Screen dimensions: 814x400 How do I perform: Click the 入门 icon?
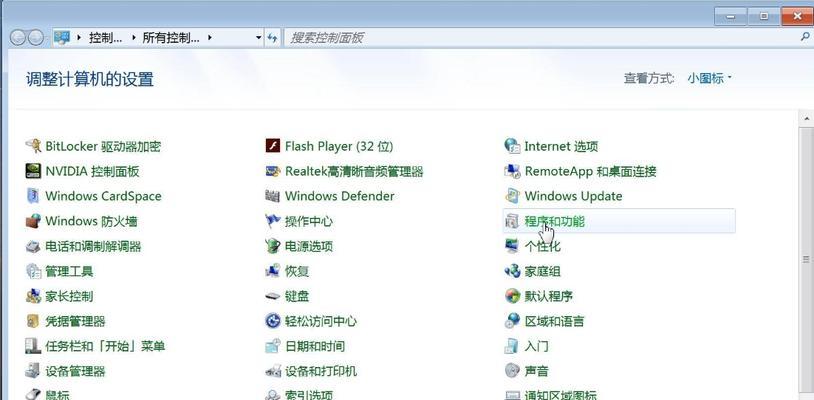tap(512, 346)
